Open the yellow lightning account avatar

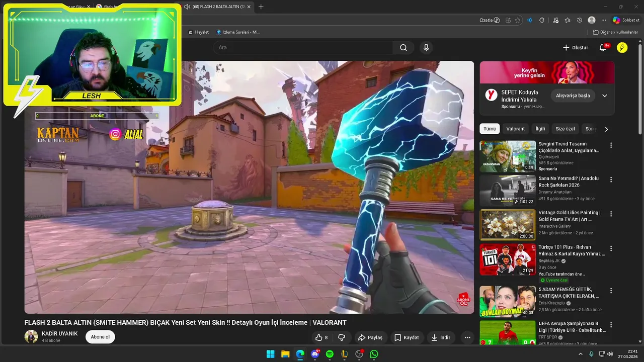point(622,48)
